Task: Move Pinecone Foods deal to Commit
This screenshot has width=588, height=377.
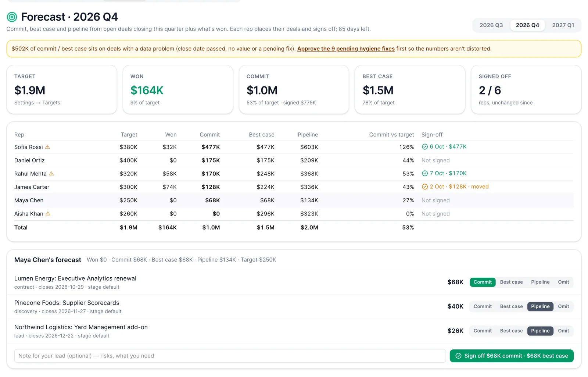Action: point(483,306)
